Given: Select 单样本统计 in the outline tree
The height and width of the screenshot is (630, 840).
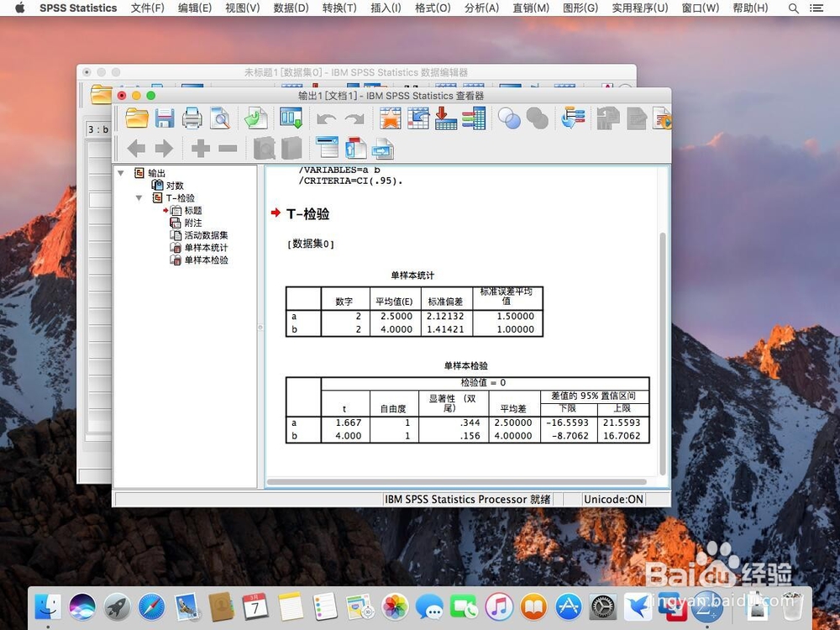Looking at the screenshot, I should click(x=207, y=248).
